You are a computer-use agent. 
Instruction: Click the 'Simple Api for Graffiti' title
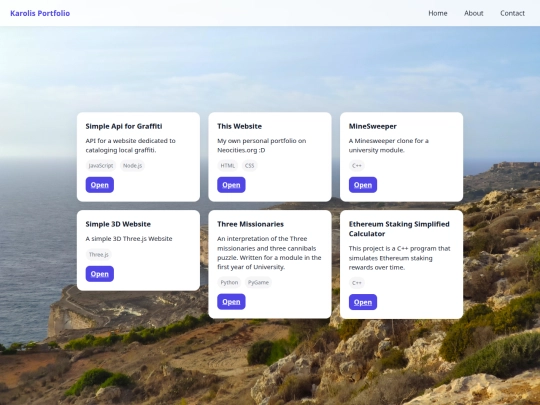pyautogui.click(x=124, y=126)
